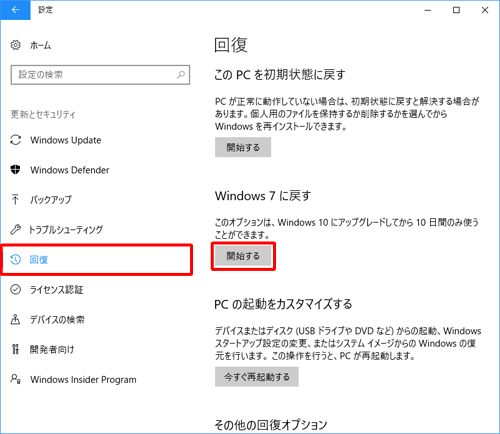Click the PC の起動をカスタマイズする heading
Image resolution: width=500 pixels, height=434 pixels.
(x=283, y=304)
